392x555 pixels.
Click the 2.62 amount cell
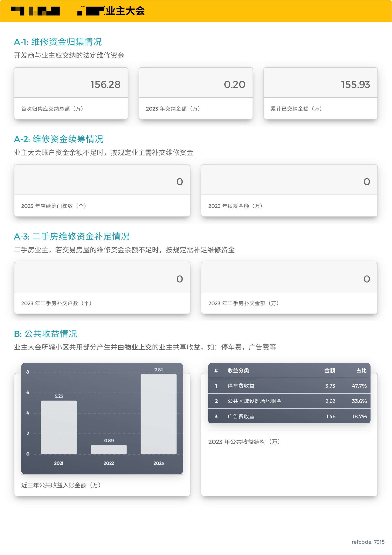pyautogui.click(x=330, y=401)
